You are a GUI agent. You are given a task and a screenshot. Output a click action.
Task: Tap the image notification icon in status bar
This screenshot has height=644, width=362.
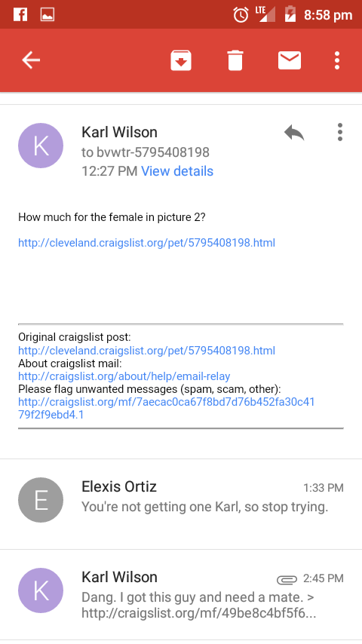pyautogui.click(x=48, y=14)
